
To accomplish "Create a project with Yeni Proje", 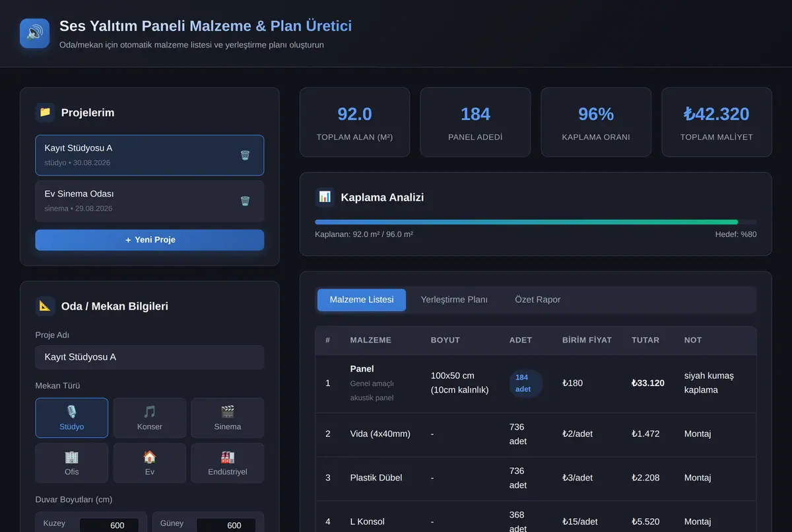I will click(x=150, y=240).
